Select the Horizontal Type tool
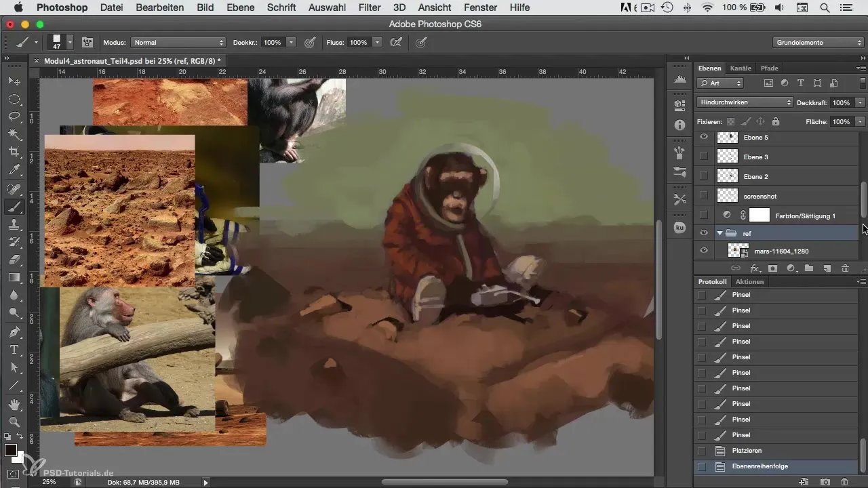Viewport: 868px width, 488px height. tap(14, 350)
